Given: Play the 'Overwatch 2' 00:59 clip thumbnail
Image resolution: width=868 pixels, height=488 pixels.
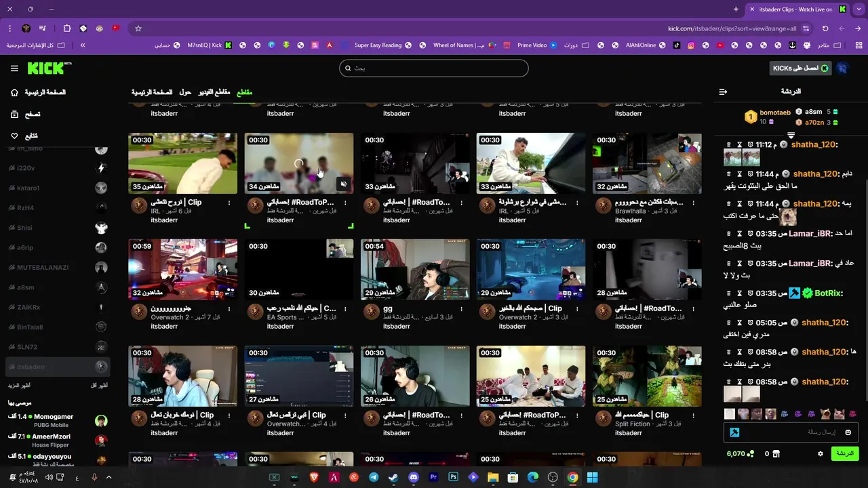Looking at the screenshot, I should (183, 269).
